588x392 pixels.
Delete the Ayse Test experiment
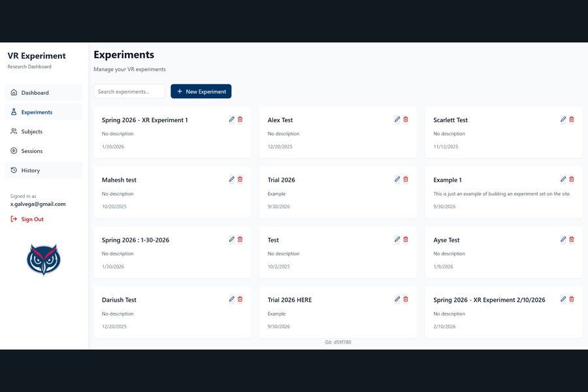(x=572, y=239)
